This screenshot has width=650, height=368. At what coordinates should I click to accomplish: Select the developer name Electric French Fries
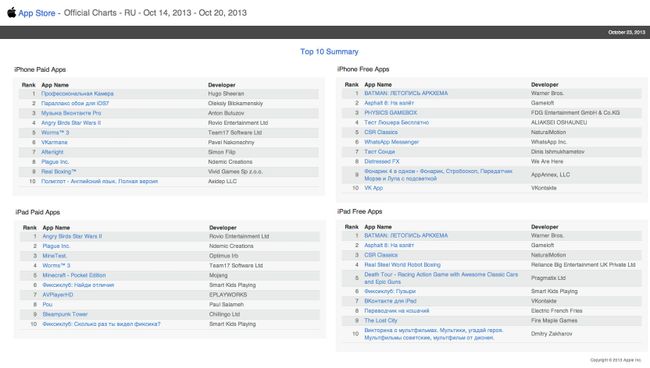[x=556, y=311]
